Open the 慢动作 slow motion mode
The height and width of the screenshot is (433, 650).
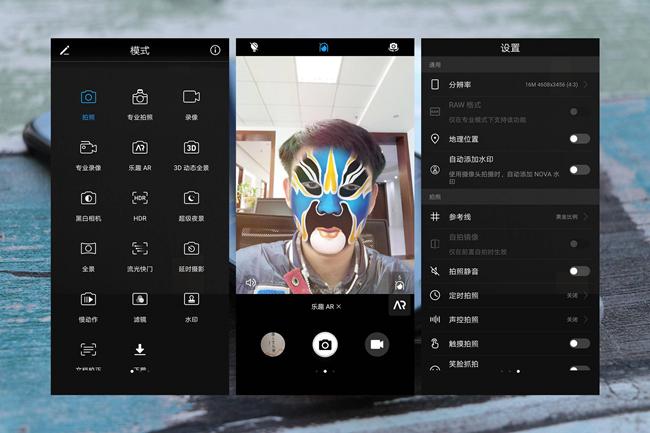[88, 299]
